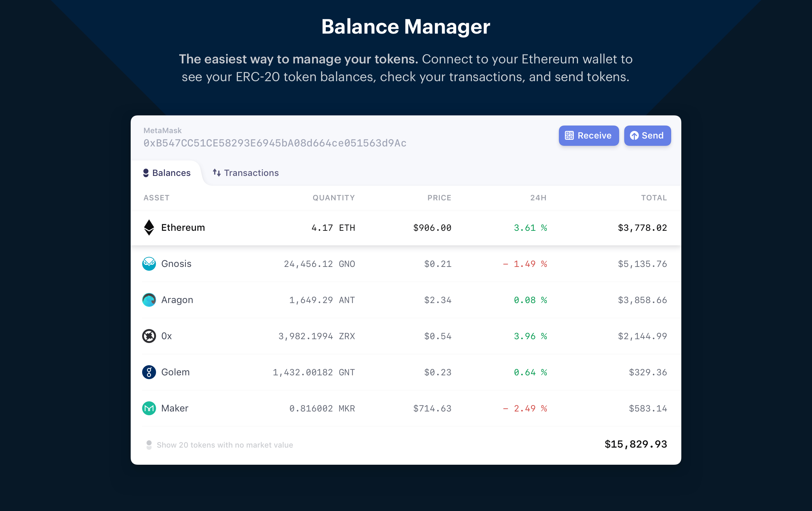The width and height of the screenshot is (812, 511).
Task: Click the ASSET column header
Action: coord(156,198)
